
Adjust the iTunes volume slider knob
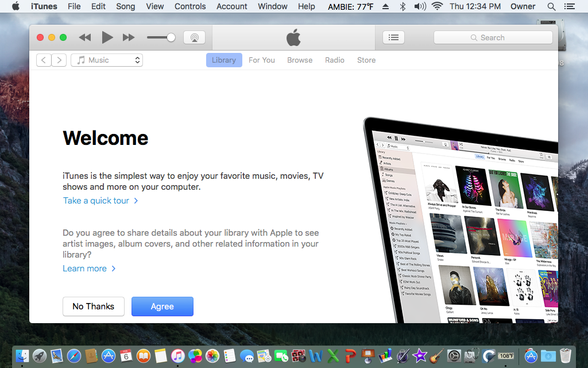(x=171, y=37)
